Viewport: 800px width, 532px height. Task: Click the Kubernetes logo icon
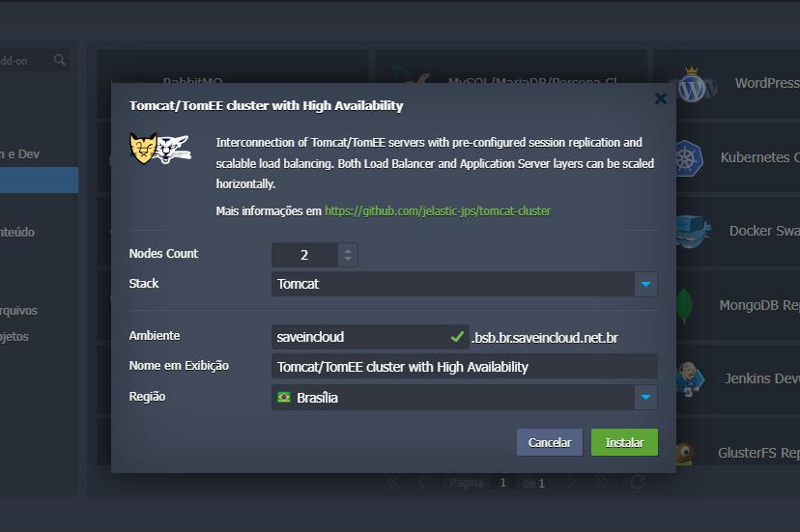click(689, 158)
